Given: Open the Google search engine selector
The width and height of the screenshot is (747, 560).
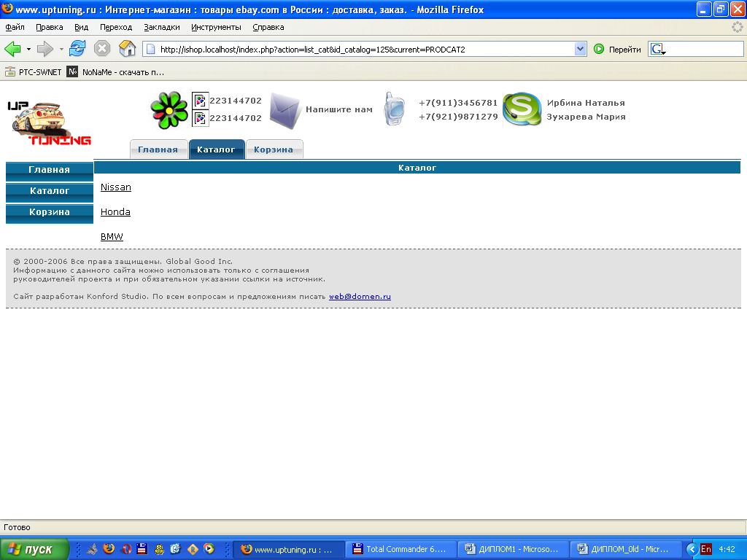Looking at the screenshot, I should [x=659, y=49].
